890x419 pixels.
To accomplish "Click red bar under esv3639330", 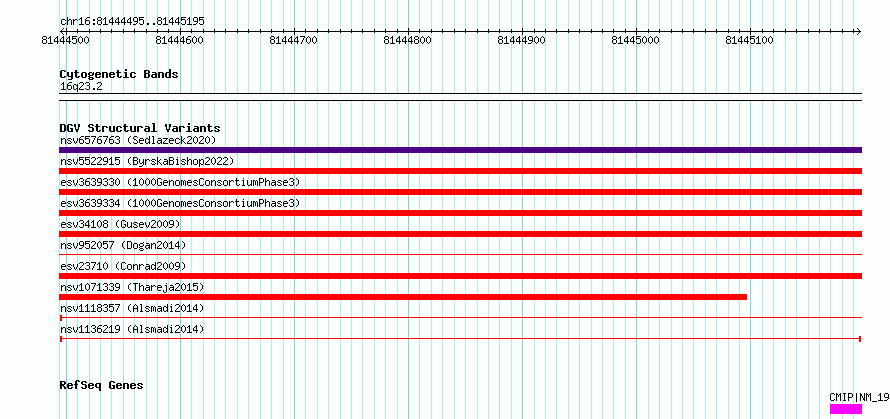I will [460, 192].
